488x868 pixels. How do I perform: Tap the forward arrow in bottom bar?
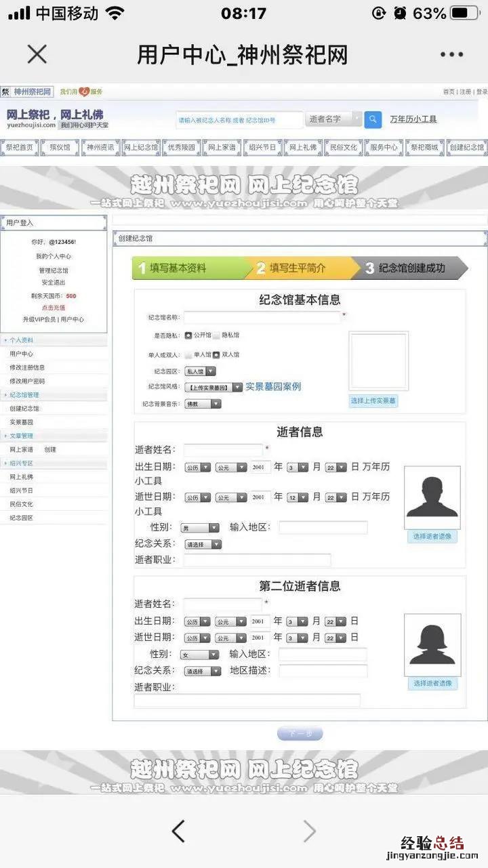(x=309, y=831)
